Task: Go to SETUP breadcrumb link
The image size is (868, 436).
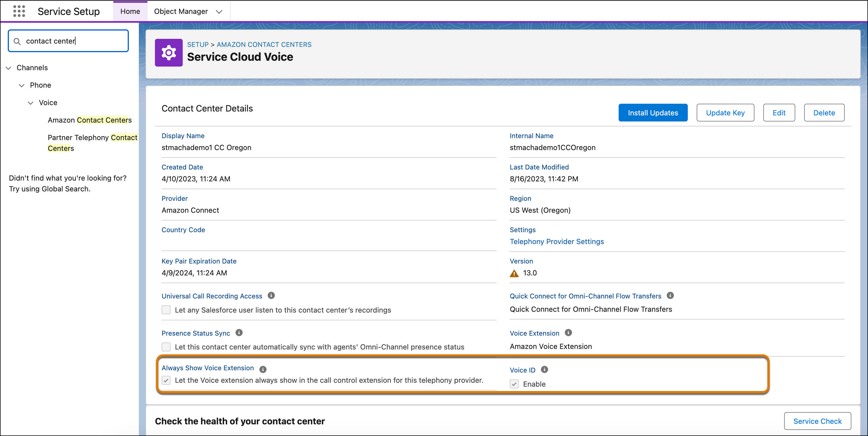Action: (x=198, y=44)
